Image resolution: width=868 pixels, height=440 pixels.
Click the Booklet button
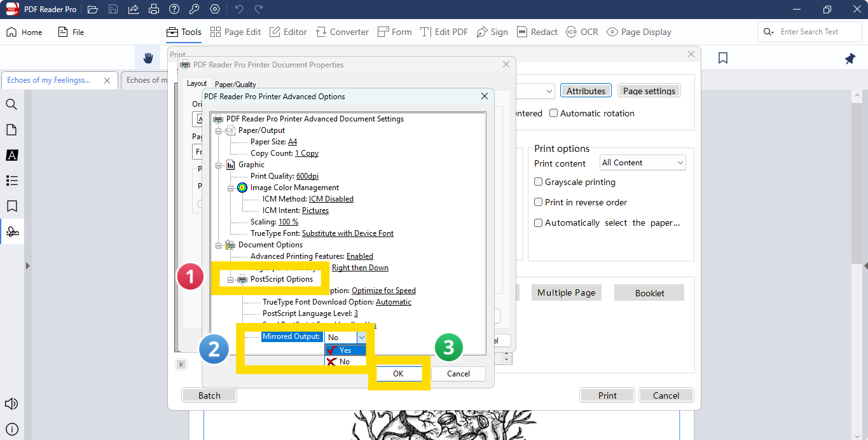[649, 292]
